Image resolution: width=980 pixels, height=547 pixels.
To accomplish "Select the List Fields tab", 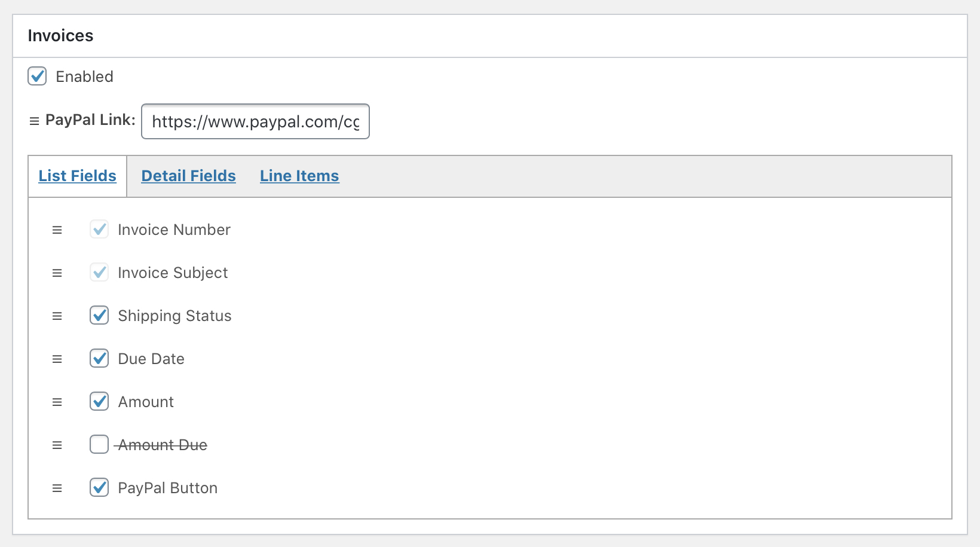I will tap(78, 176).
